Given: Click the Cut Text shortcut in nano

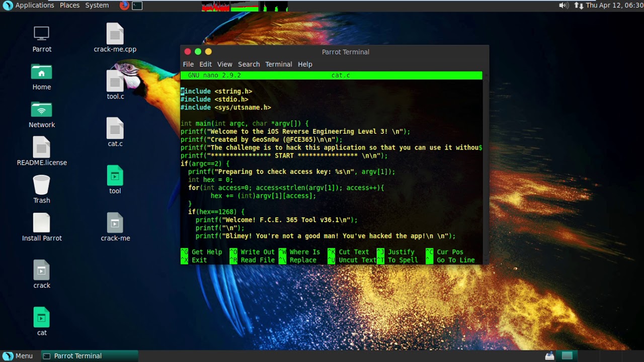Looking at the screenshot, I should click(x=348, y=252).
